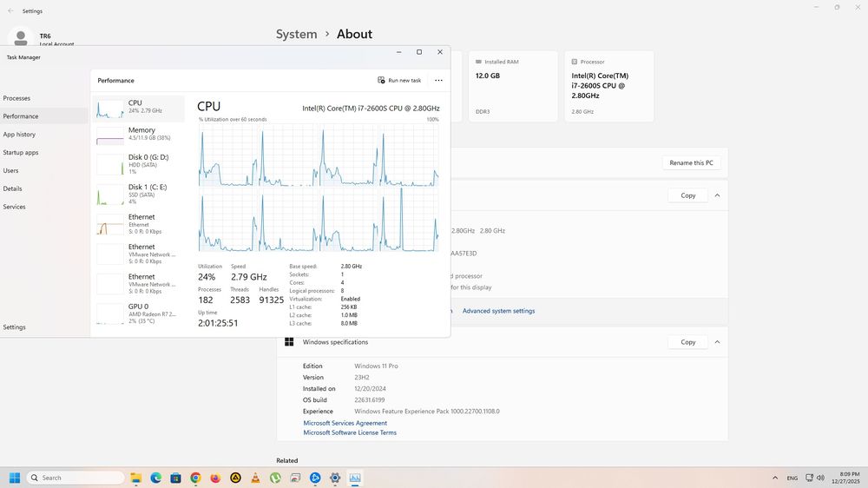The width and height of the screenshot is (868, 488).
Task: Select GPU 0 AMD Radeon entry
Action: 138,313
